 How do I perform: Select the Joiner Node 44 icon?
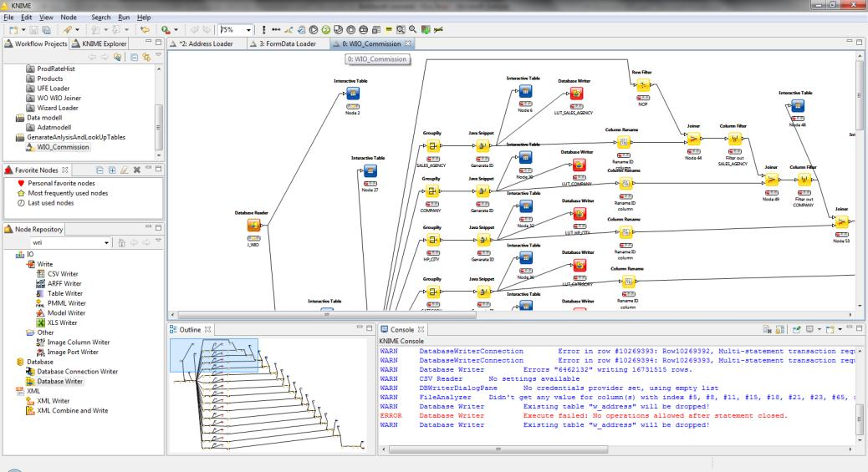coord(693,139)
